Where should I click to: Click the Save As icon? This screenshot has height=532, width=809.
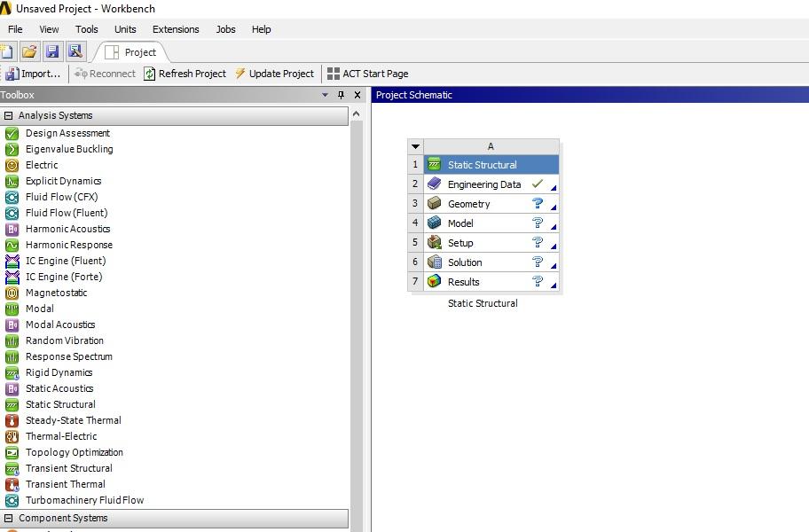[x=75, y=51]
